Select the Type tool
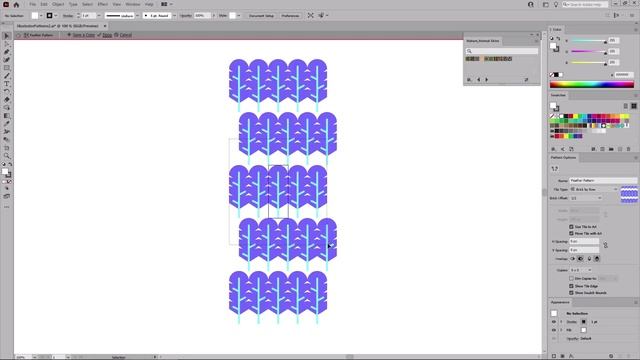The image size is (640, 360). point(7,84)
